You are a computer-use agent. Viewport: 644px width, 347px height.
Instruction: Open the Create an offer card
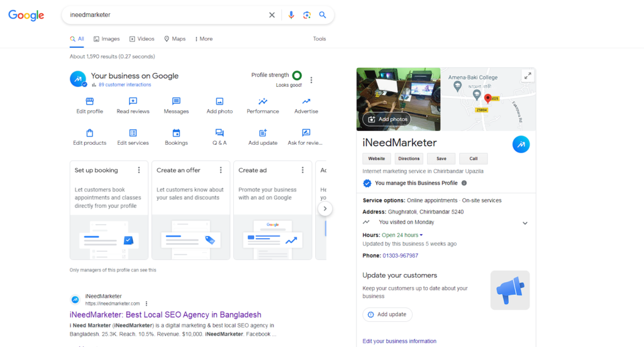(191, 210)
